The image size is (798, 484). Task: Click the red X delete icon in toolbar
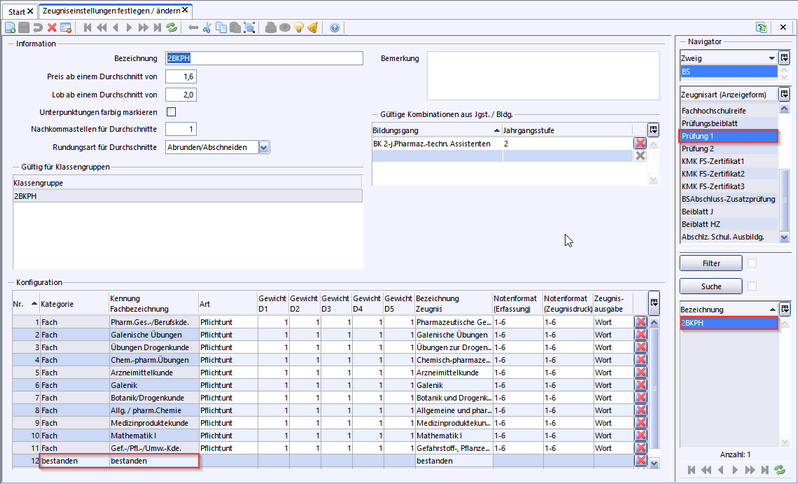coord(51,27)
